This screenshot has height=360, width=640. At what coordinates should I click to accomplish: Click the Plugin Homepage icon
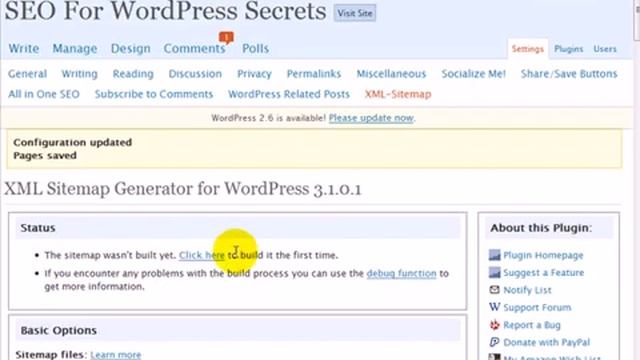[494, 255]
